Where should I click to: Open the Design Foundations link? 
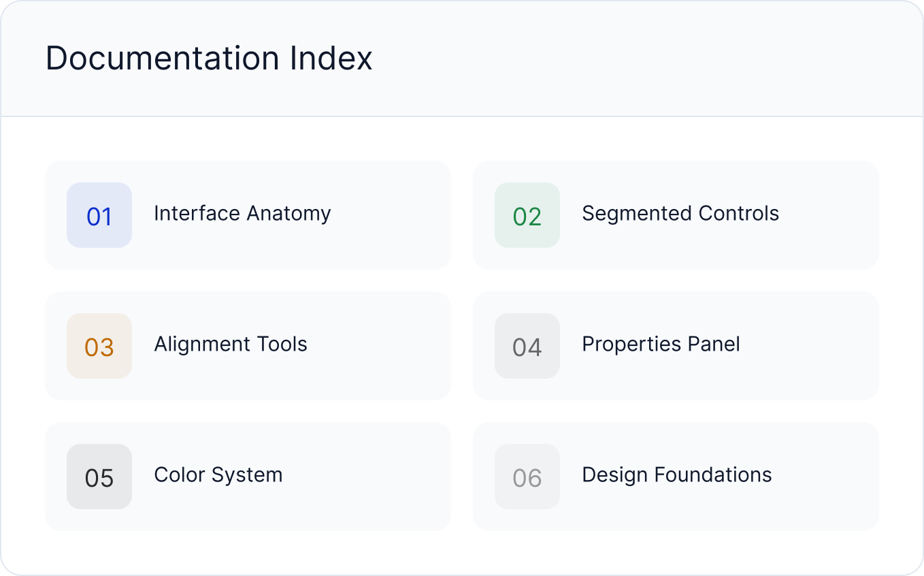[677, 475]
